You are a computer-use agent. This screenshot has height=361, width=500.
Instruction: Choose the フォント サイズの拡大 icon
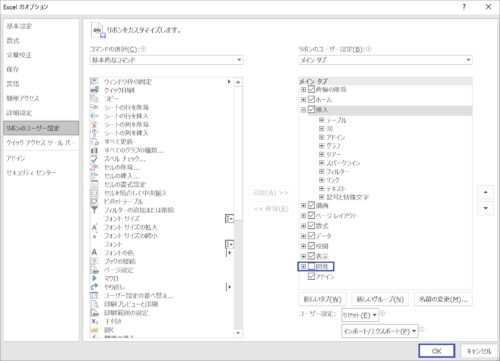(x=95, y=227)
